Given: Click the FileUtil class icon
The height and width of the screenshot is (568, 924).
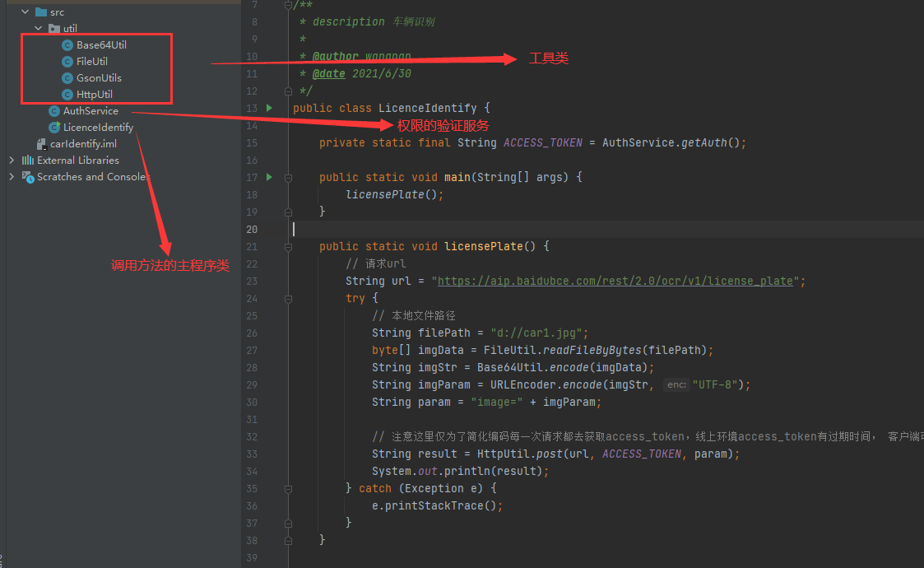Looking at the screenshot, I should coord(67,62).
